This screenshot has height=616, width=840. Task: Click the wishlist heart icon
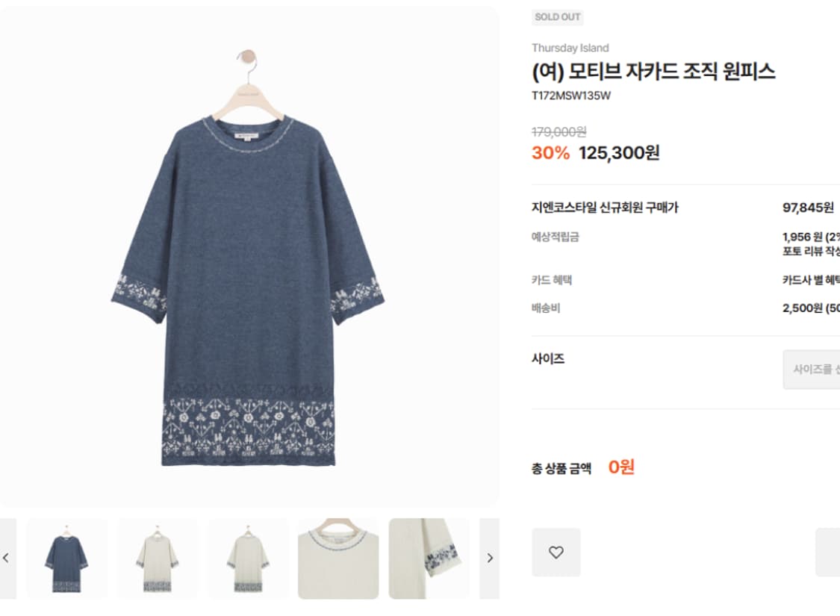[556, 553]
